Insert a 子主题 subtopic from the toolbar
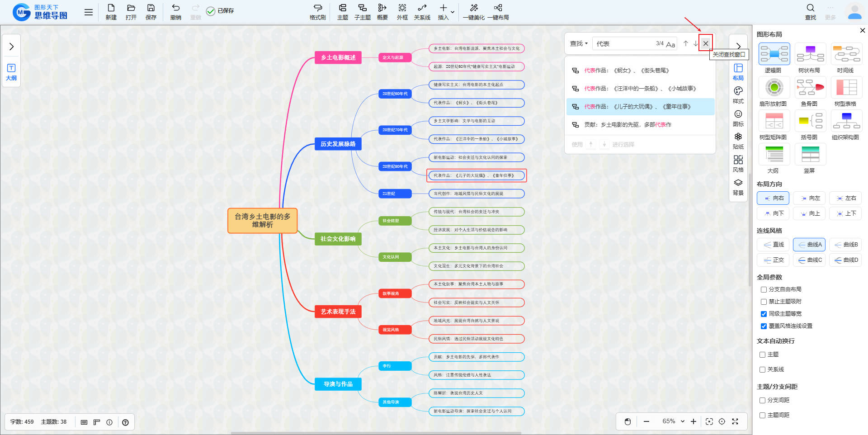 [362, 8]
